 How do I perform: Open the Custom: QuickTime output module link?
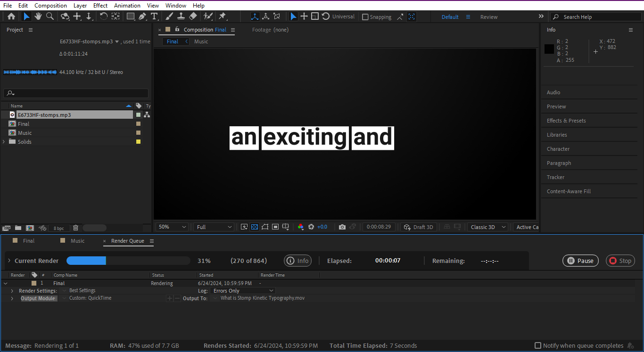91,298
